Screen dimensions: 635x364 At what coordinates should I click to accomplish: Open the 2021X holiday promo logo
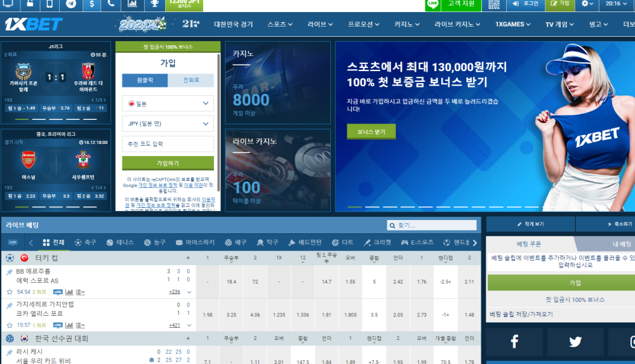click(x=142, y=24)
